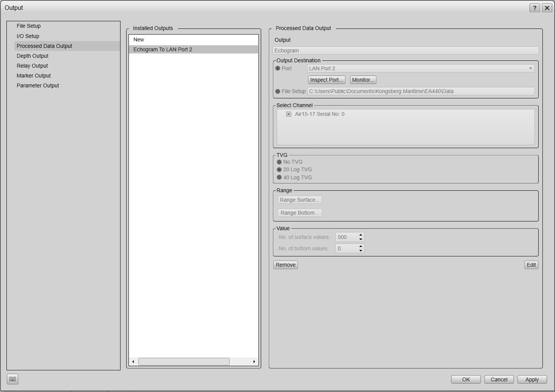Select Echogram To LAN Port 2 entry
This screenshot has height=392, width=555.
coord(193,49)
